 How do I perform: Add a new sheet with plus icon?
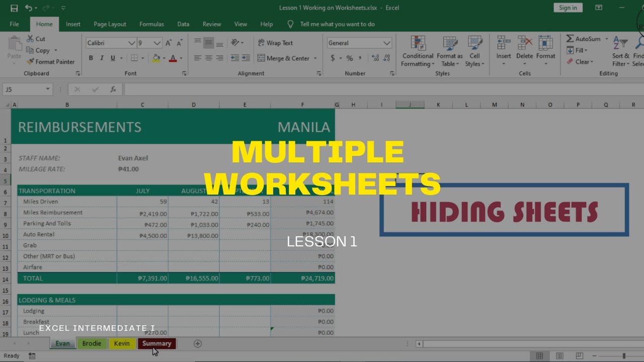[x=198, y=343]
